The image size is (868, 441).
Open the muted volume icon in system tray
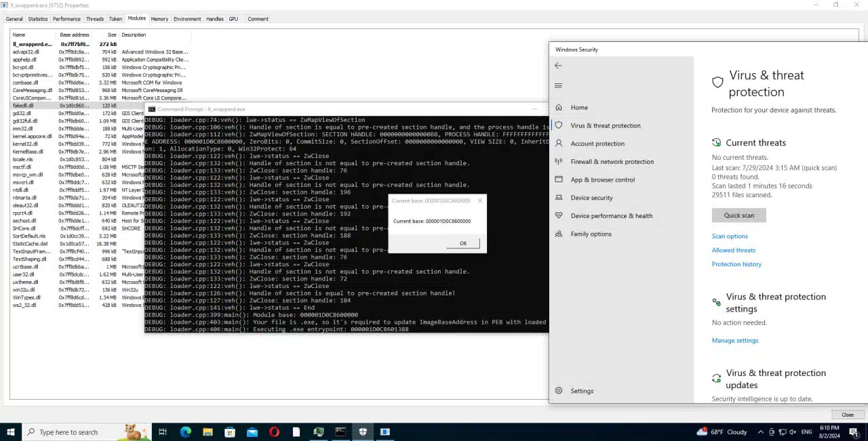pos(792,432)
